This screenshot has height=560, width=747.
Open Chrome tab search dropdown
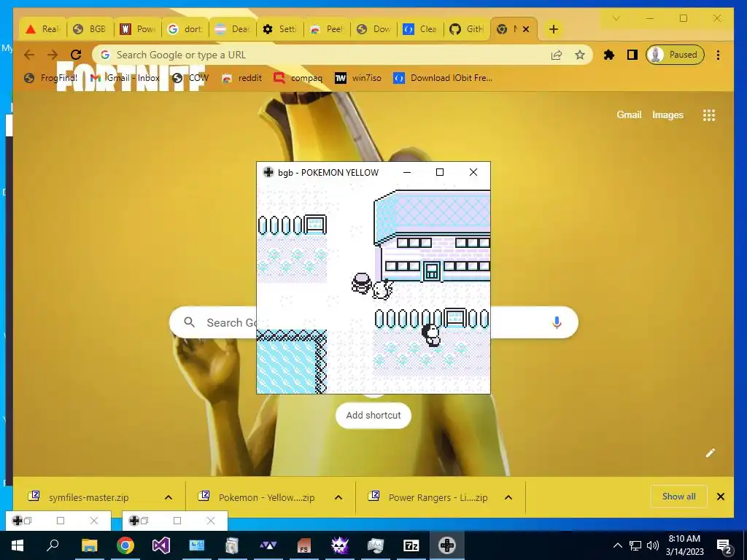(616, 18)
